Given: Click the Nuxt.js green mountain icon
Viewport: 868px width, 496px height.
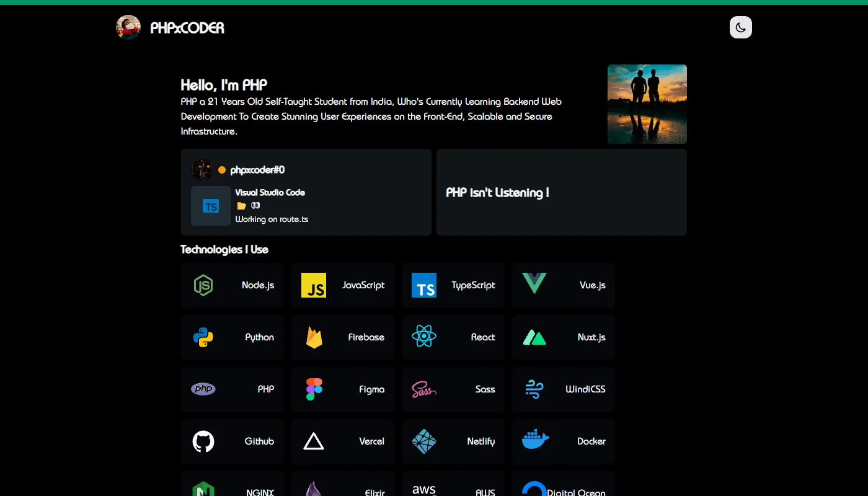Looking at the screenshot, I should [534, 338].
